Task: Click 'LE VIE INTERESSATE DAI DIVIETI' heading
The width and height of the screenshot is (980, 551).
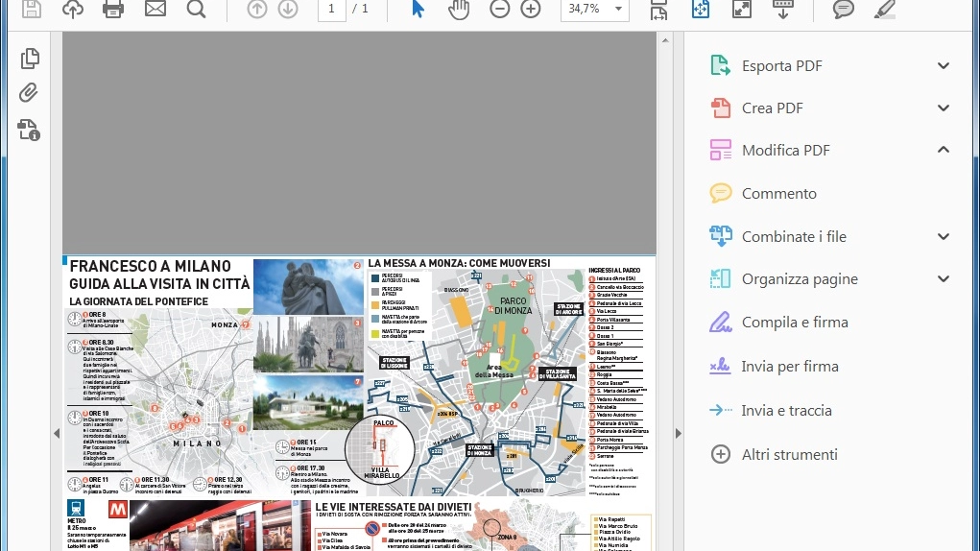Action: point(394,507)
